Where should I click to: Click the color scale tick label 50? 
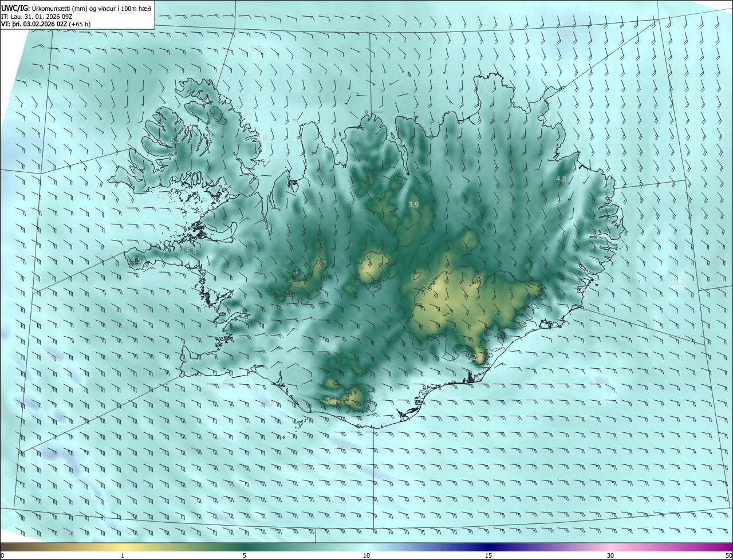[x=728, y=555]
